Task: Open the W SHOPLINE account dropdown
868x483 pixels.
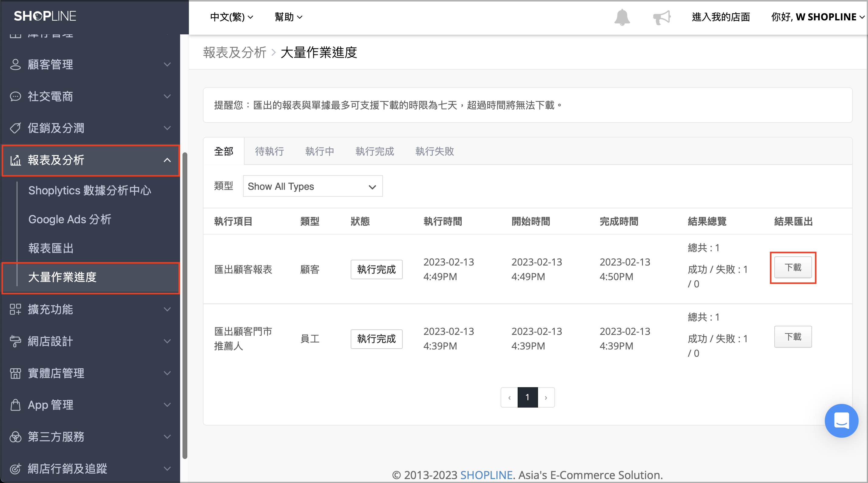Action: point(818,17)
